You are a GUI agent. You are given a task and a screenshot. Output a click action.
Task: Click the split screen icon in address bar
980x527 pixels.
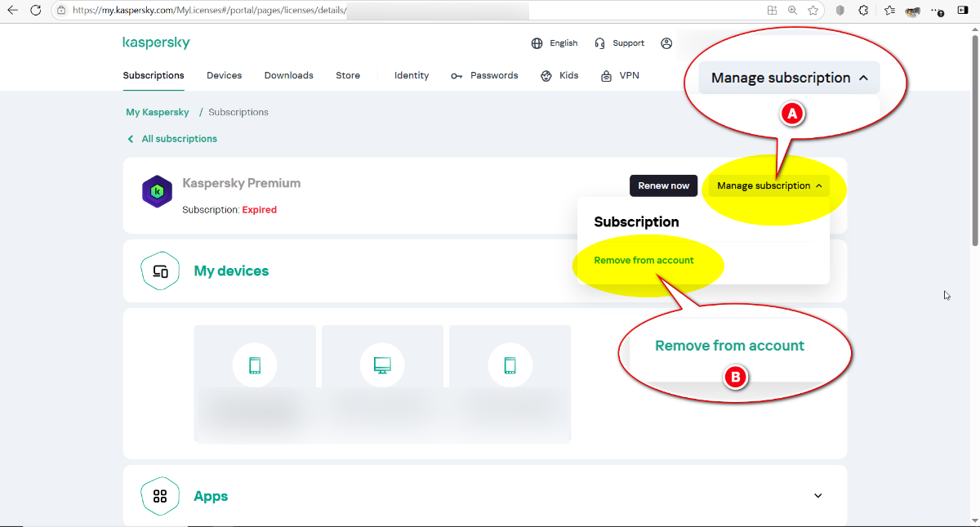click(772, 11)
